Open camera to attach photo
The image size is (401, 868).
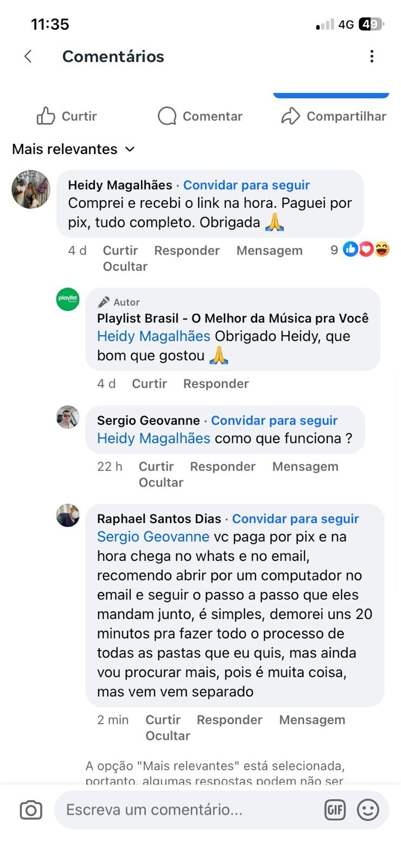click(x=31, y=810)
